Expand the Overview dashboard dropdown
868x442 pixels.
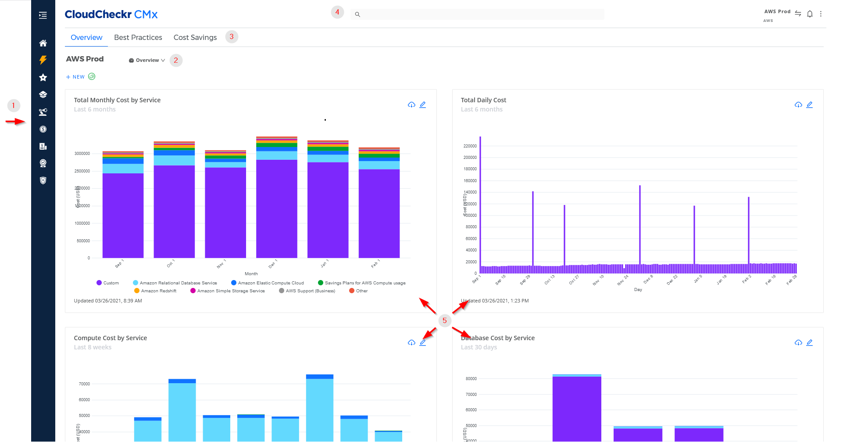point(147,60)
